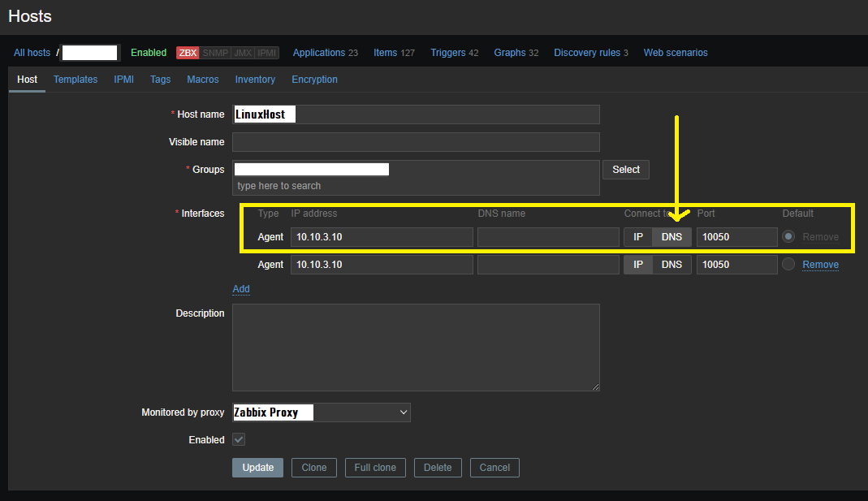Click the first interface Port field
868x501 pixels.
point(736,237)
